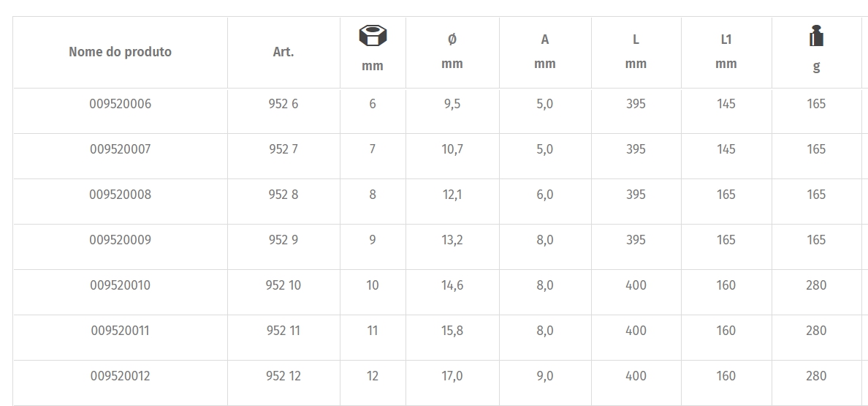
Task: Click the 17,0 diameter cell
Action: pyautogui.click(x=452, y=377)
